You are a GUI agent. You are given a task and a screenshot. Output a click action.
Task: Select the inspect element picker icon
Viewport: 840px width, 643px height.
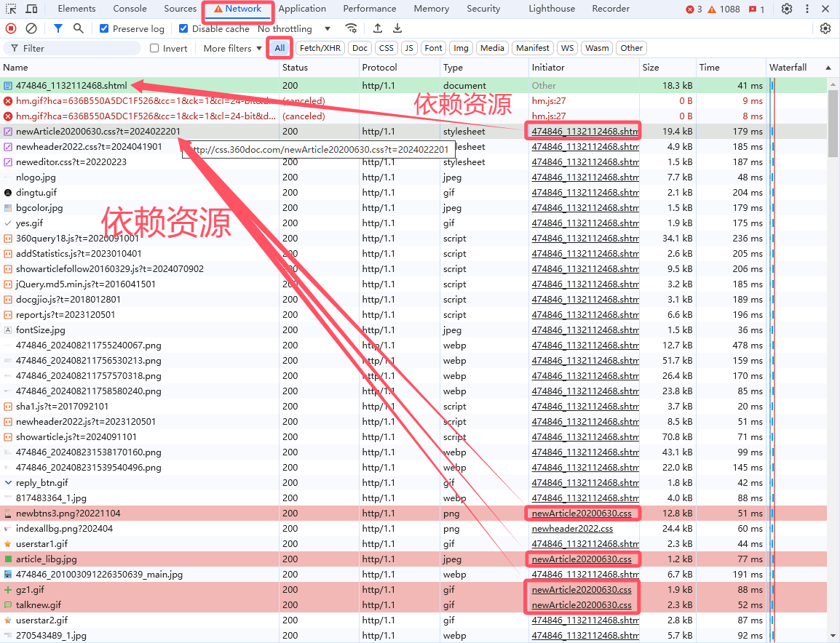pyautogui.click(x=10, y=9)
